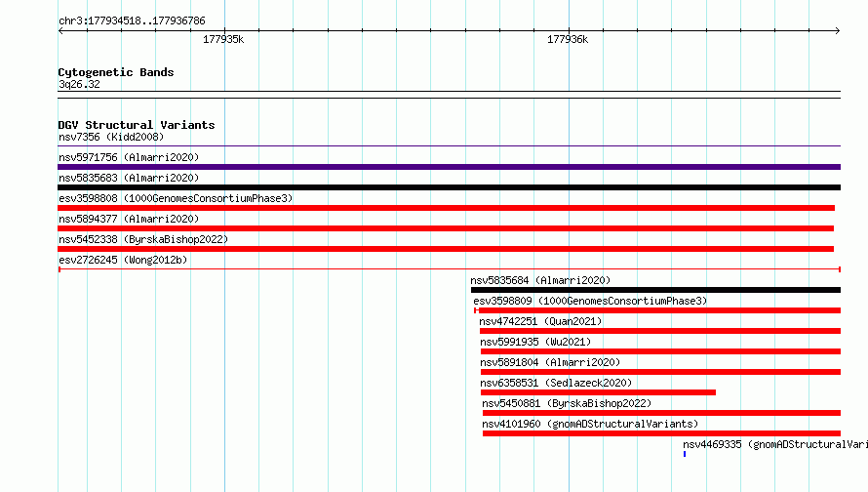Click the Cytogenetic Bands track title
Image resolution: width=868 pixels, height=492 pixels.
[x=116, y=72]
